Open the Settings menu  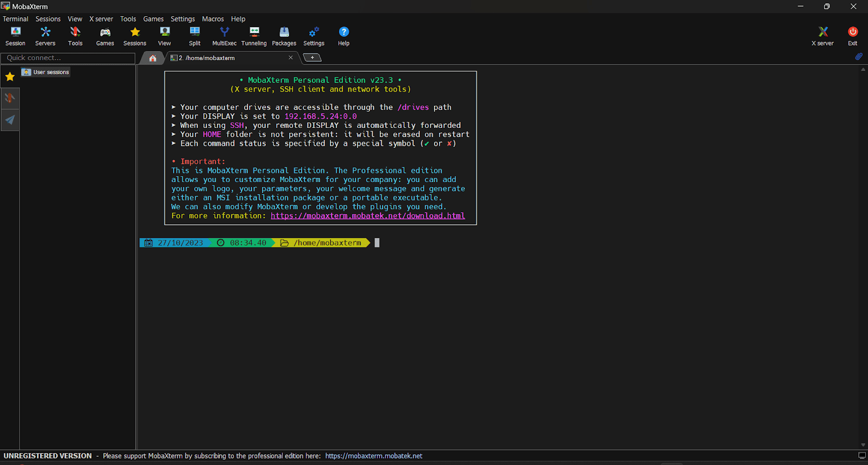(x=183, y=19)
